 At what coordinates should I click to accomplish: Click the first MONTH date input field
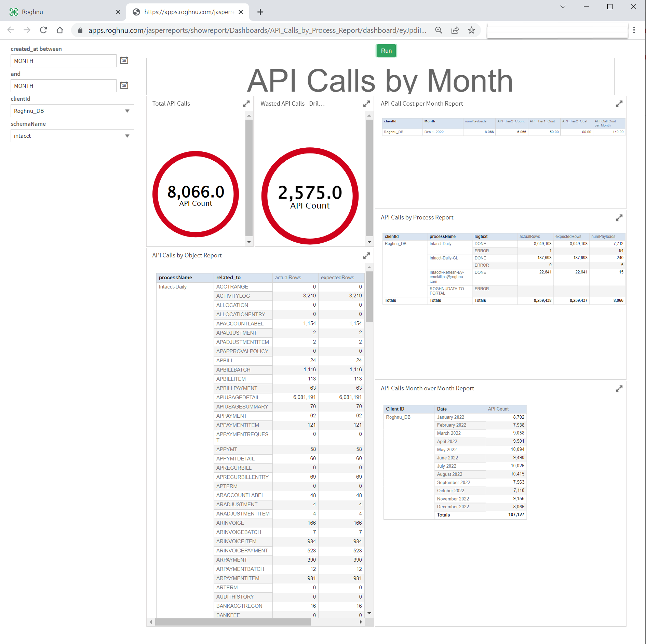pos(63,61)
